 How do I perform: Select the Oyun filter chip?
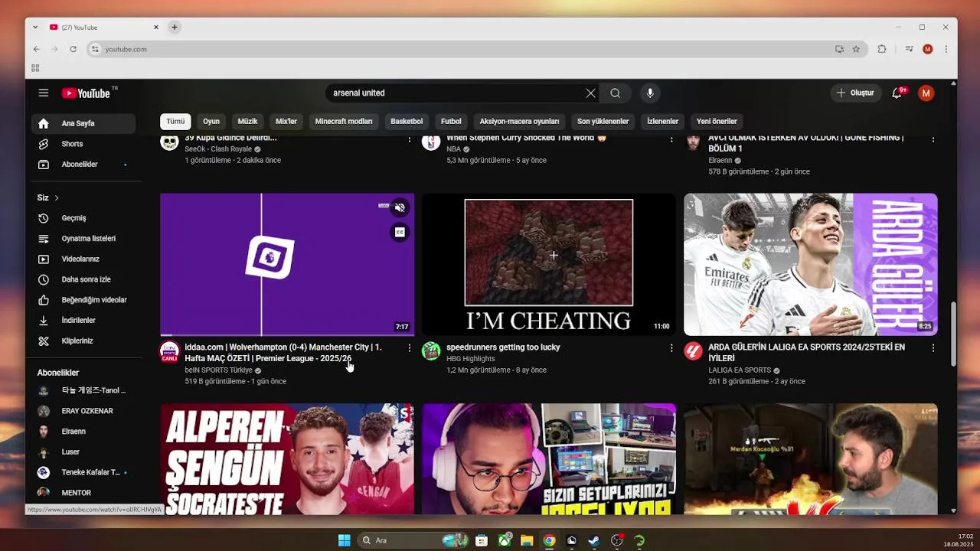point(211,121)
